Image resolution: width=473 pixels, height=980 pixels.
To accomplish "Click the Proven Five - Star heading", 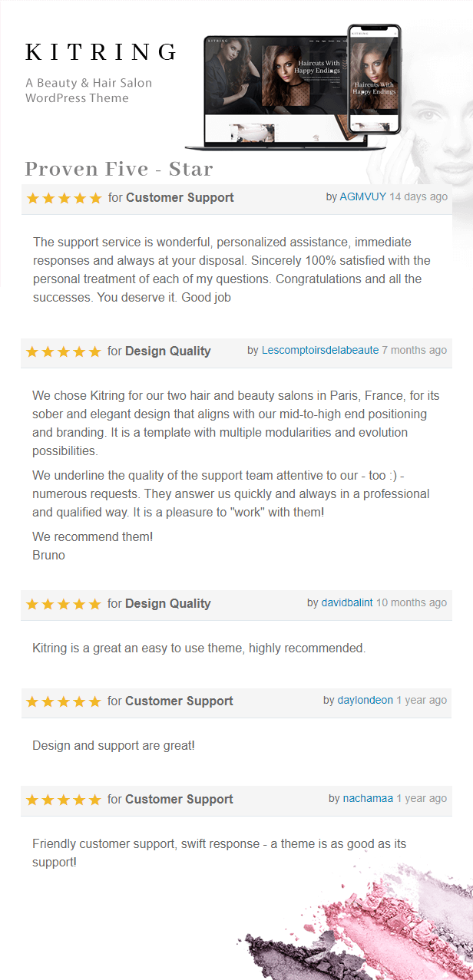I will point(119,169).
